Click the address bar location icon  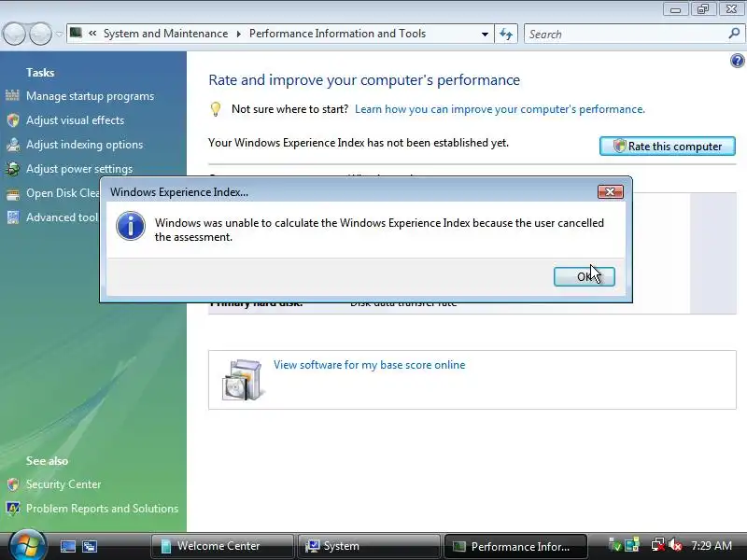click(x=76, y=33)
